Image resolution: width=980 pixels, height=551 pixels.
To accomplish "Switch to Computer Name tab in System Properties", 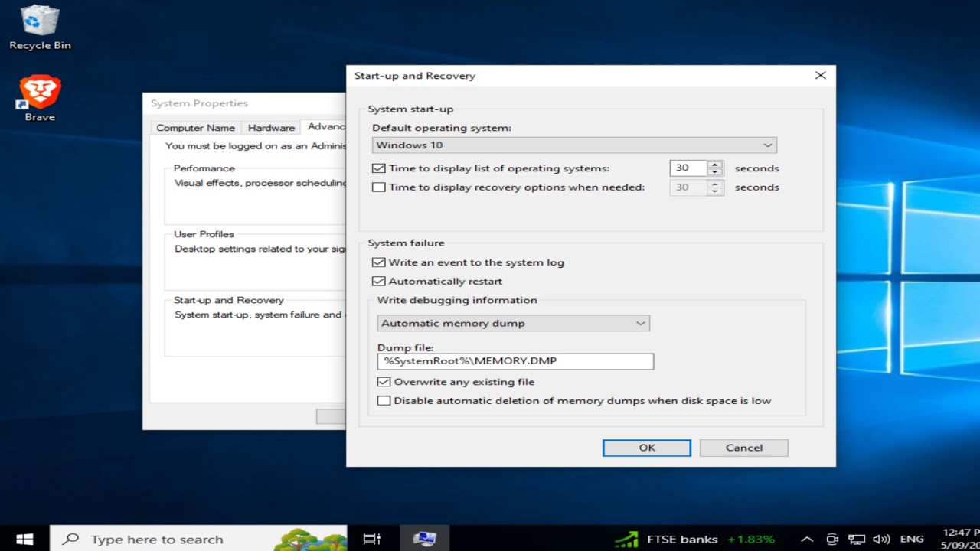I will click(196, 128).
